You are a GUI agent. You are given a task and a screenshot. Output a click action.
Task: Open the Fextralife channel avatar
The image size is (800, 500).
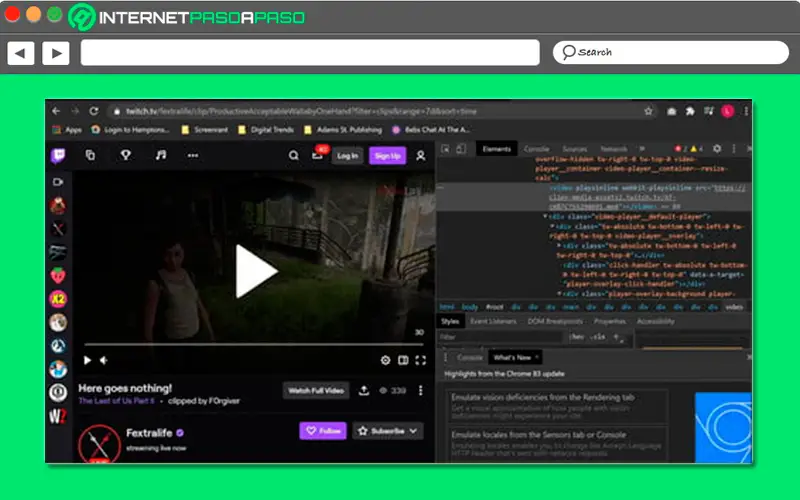[99, 444]
